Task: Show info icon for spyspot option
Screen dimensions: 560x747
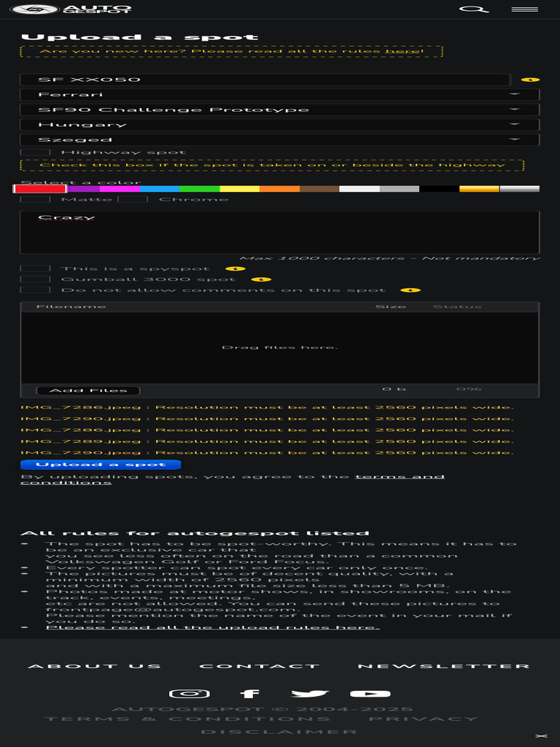Action: [x=236, y=268]
